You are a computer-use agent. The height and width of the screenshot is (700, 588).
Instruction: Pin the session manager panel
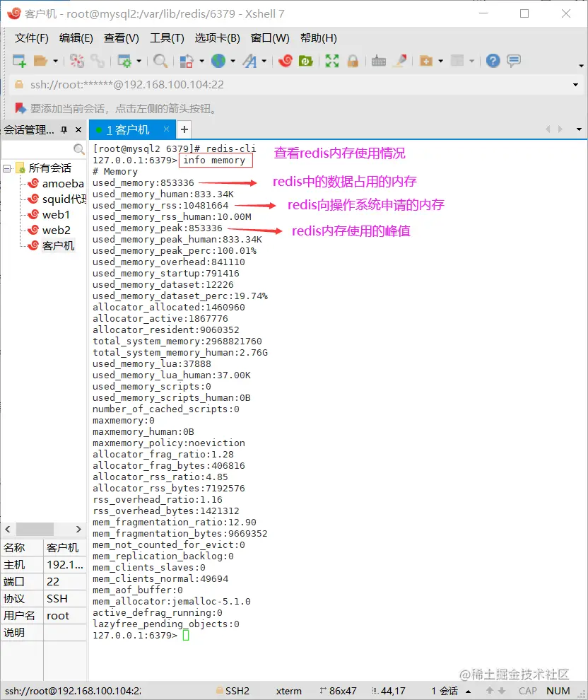[x=64, y=130]
